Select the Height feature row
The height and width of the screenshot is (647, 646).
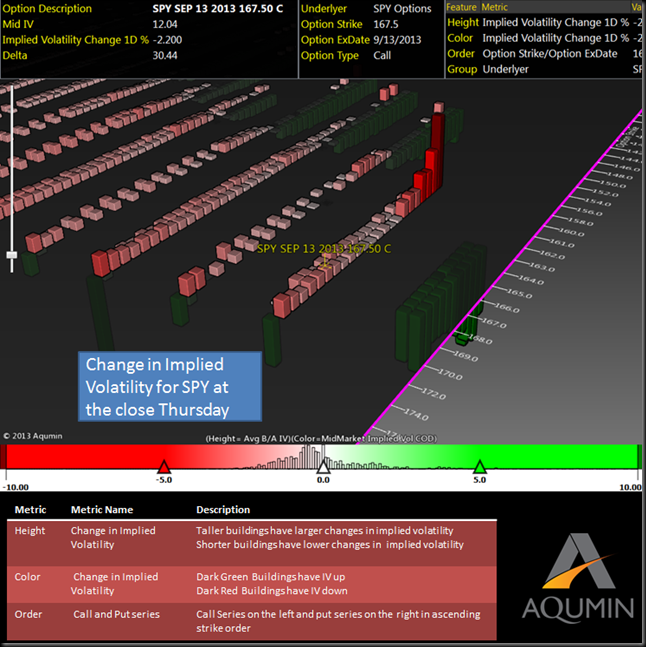pyautogui.click(x=545, y=23)
